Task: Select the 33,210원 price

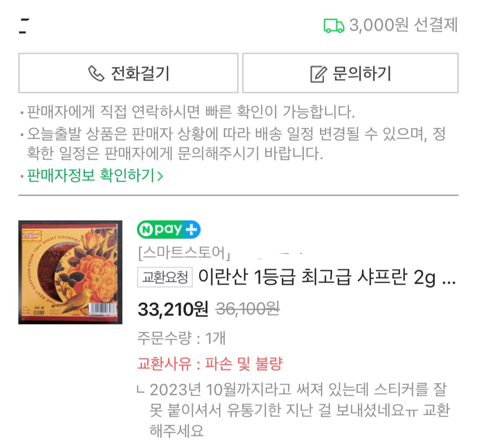Action: [173, 309]
